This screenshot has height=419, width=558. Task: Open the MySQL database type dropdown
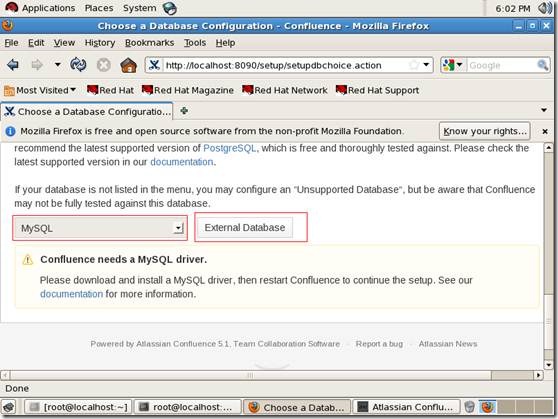click(100, 228)
